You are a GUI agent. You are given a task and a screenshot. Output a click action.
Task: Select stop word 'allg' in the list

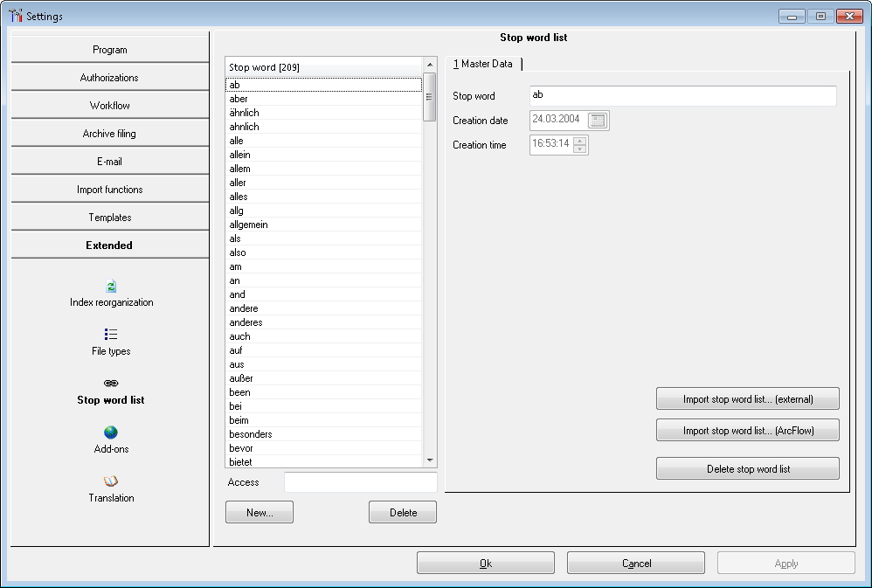(x=324, y=211)
